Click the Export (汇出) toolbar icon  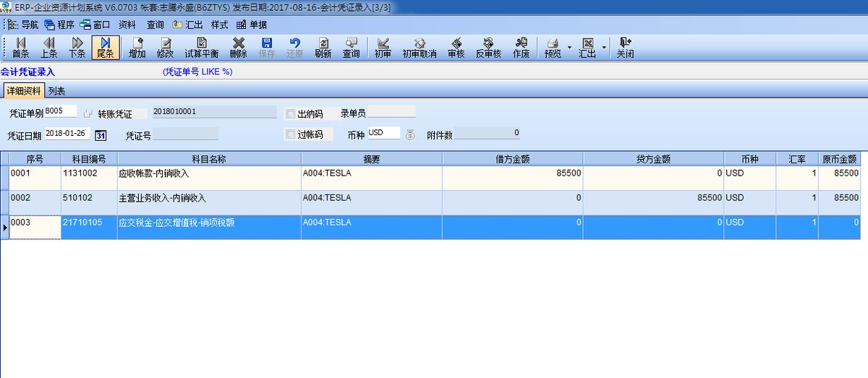point(587,48)
